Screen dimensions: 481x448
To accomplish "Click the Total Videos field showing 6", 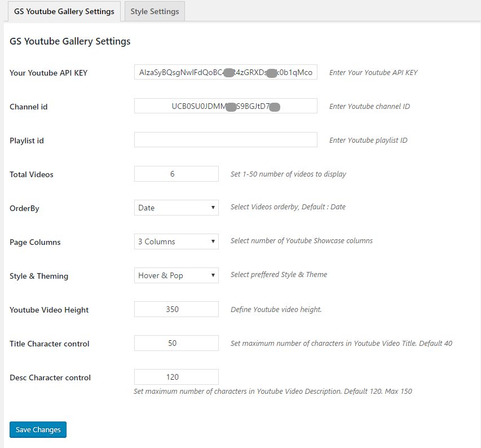I will coord(176,174).
